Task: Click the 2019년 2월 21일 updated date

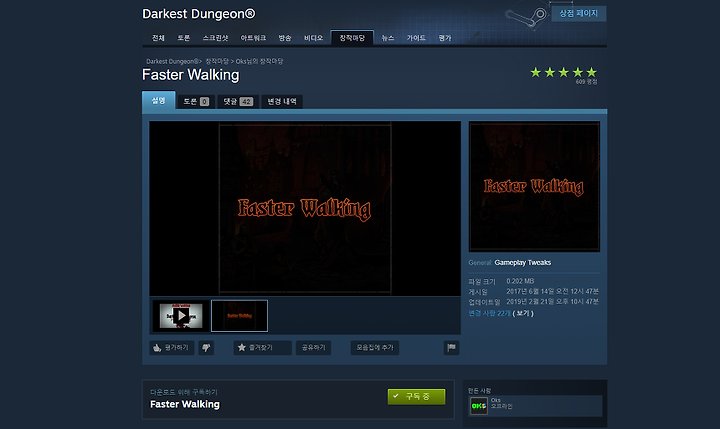Action: [x=552, y=302]
